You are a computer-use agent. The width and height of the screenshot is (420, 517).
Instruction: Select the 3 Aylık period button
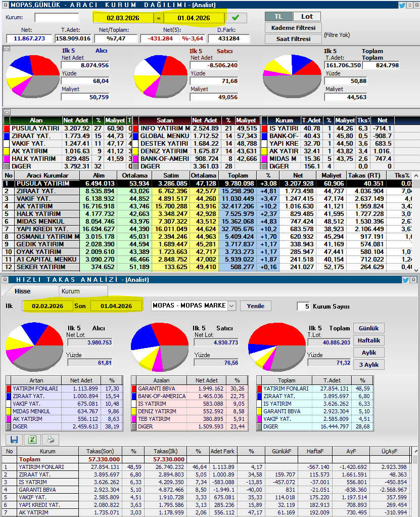coord(368,365)
